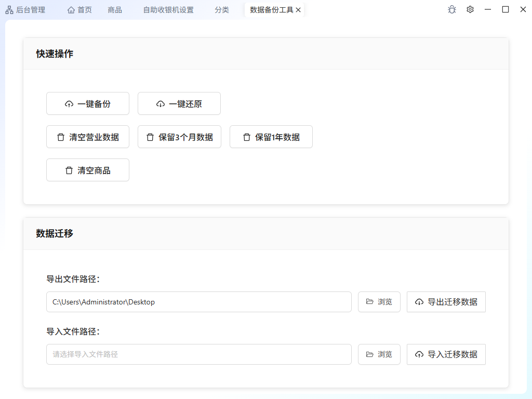Screen dimensions: 532x399
Task: Click 导入迁移数据 button
Action: 446,354
